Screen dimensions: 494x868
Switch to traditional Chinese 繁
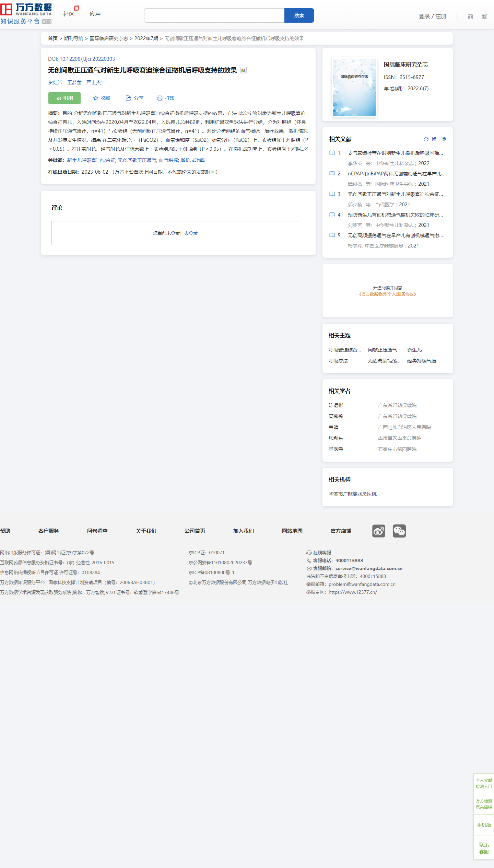coord(484,16)
